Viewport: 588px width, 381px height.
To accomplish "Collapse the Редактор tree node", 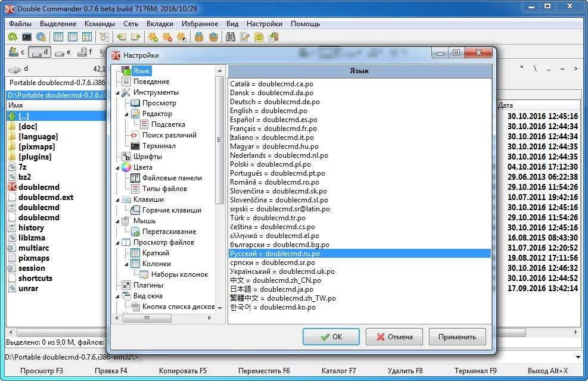I will pos(126,114).
